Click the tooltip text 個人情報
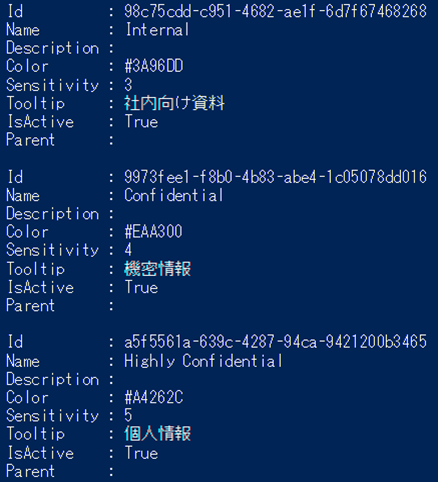 [158, 434]
